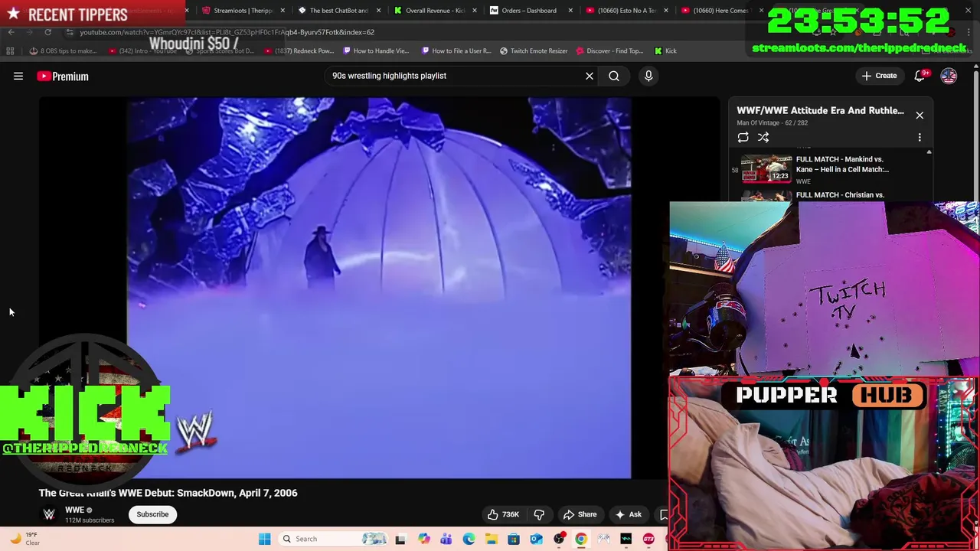Screen dimensions: 980x551
Task: Open Microsoft Teams in the taskbar
Action: pos(446,539)
